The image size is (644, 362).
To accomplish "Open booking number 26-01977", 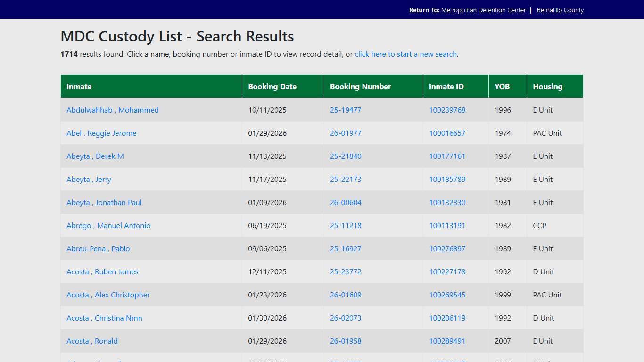I will pyautogui.click(x=346, y=133).
